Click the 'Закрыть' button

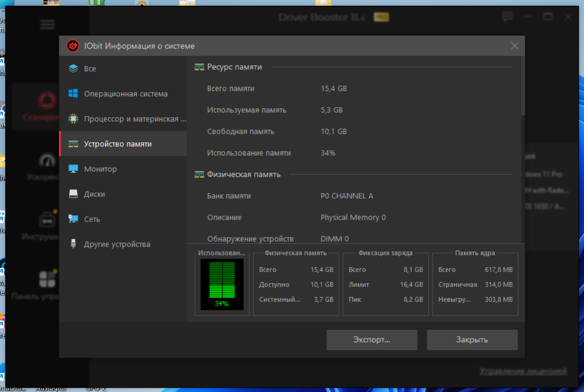[472, 340]
